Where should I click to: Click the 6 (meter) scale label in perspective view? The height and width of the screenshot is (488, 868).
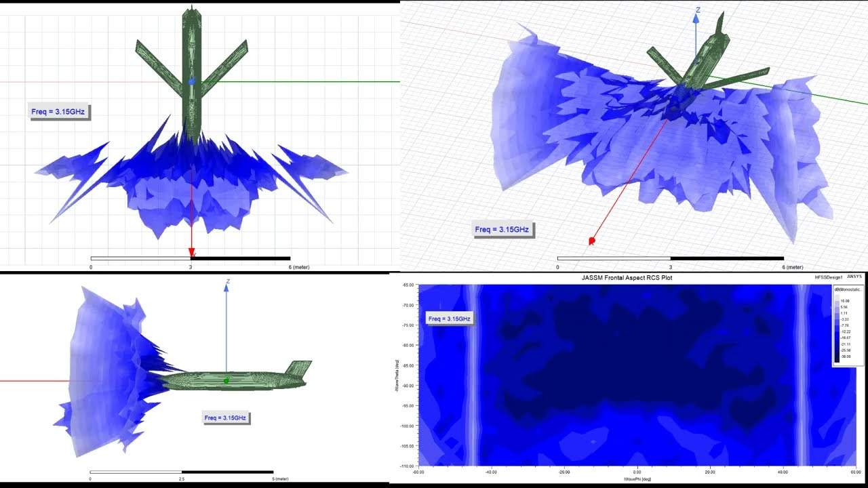(x=793, y=267)
